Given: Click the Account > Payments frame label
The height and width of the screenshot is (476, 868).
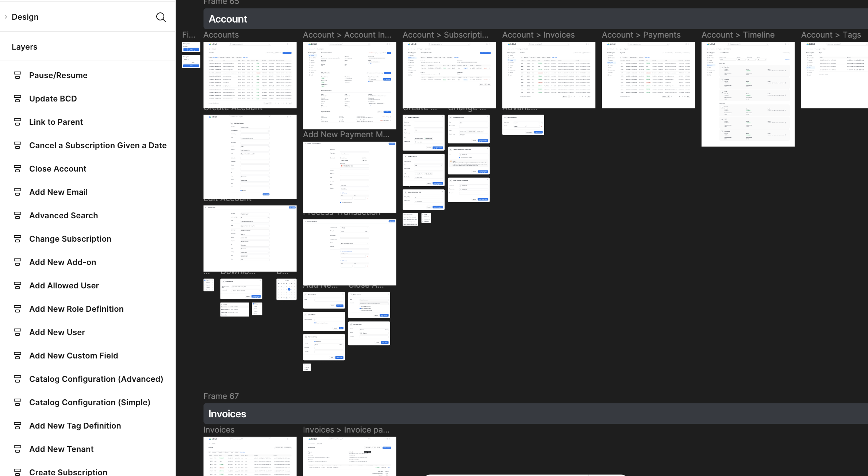Looking at the screenshot, I should click(x=641, y=35).
